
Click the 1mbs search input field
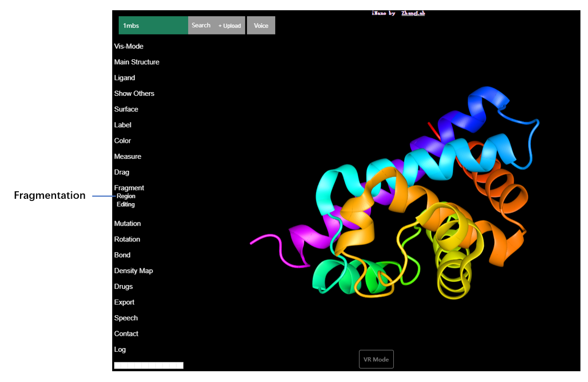[153, 25]
